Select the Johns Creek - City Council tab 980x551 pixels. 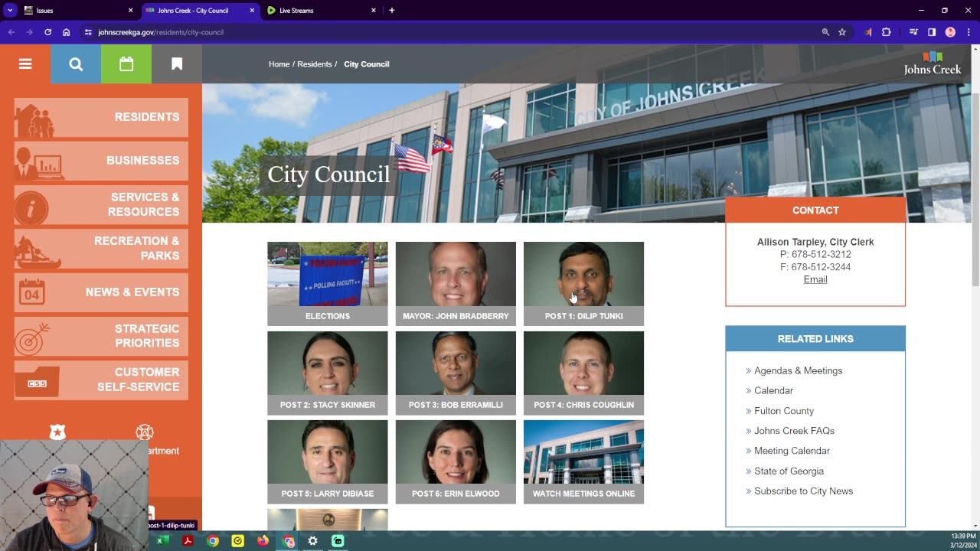point(200,11)
